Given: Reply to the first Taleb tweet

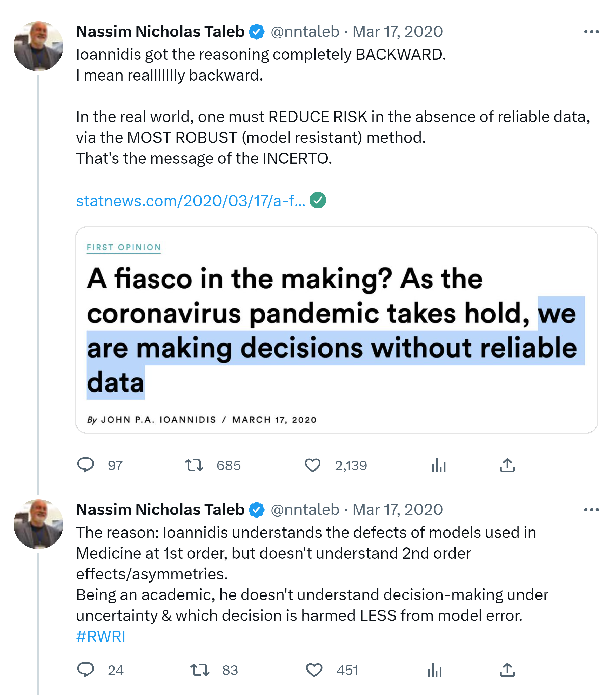Looking at the screenshot, I should coord(86,465).
